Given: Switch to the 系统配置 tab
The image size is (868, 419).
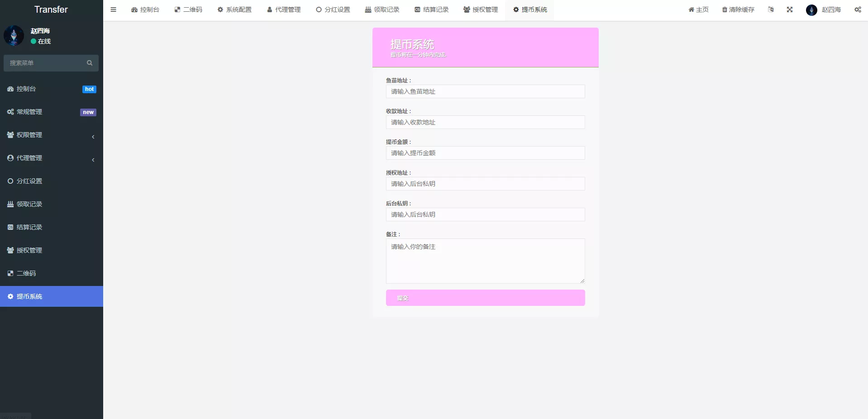Looking at the screenshot, I should 234,10.
